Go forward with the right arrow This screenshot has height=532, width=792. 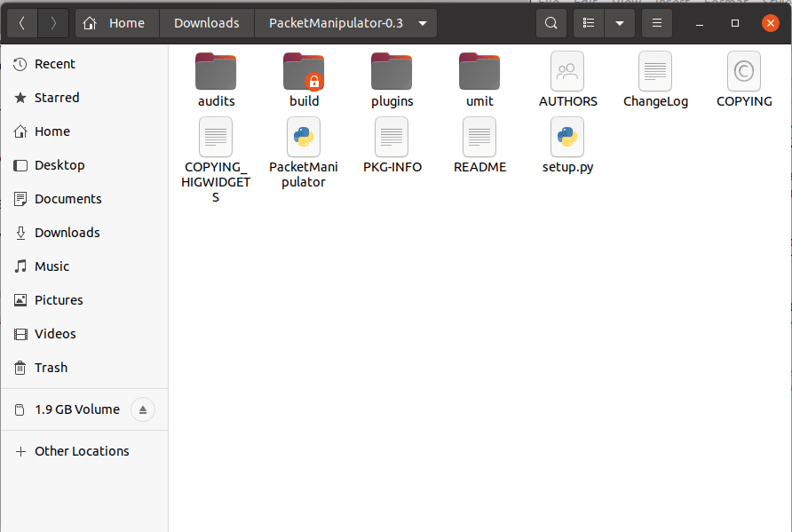[53, 23]
